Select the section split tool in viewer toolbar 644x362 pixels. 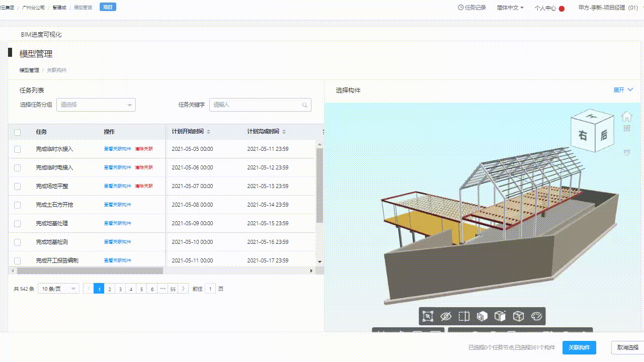click(464, 316)
